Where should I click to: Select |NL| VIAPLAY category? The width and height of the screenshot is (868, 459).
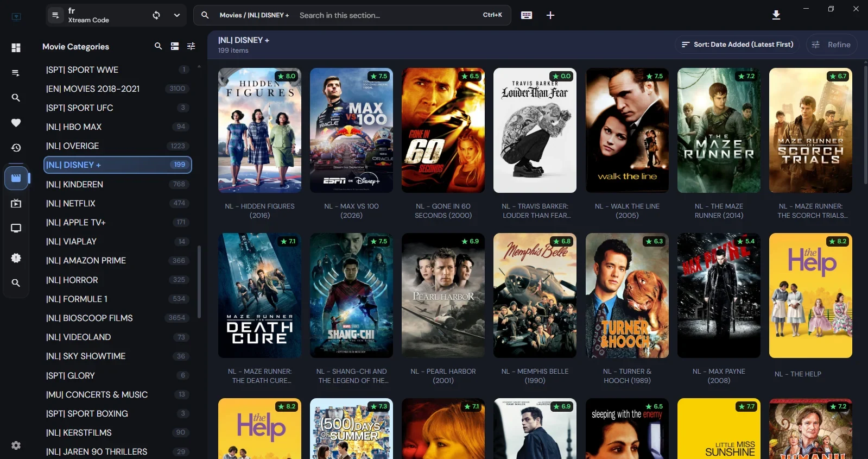coord(117,241)
